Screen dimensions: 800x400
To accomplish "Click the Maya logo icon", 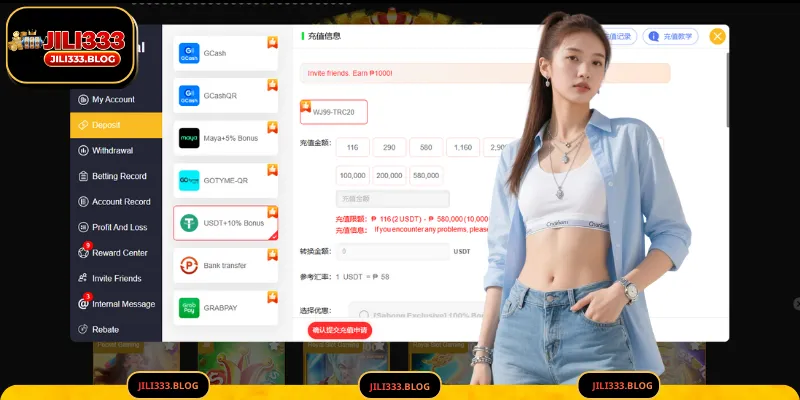I will 189,138.
